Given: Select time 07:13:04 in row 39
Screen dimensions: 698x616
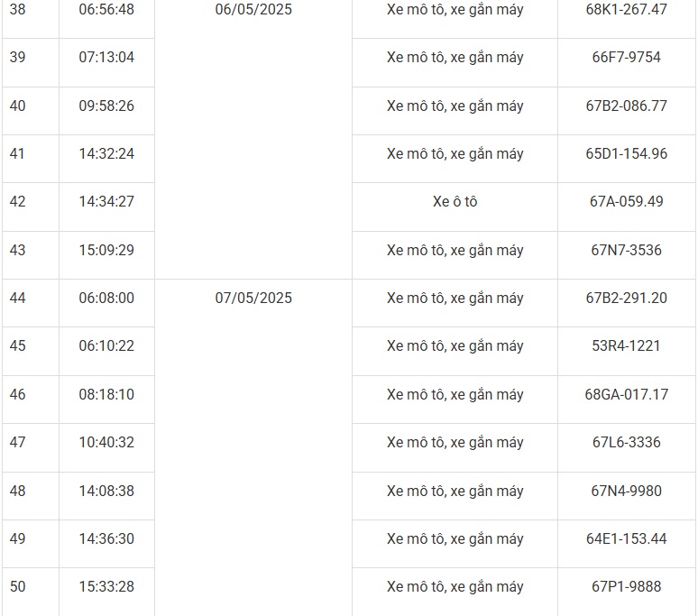Looking at the screenshot, I should [106, 58].
